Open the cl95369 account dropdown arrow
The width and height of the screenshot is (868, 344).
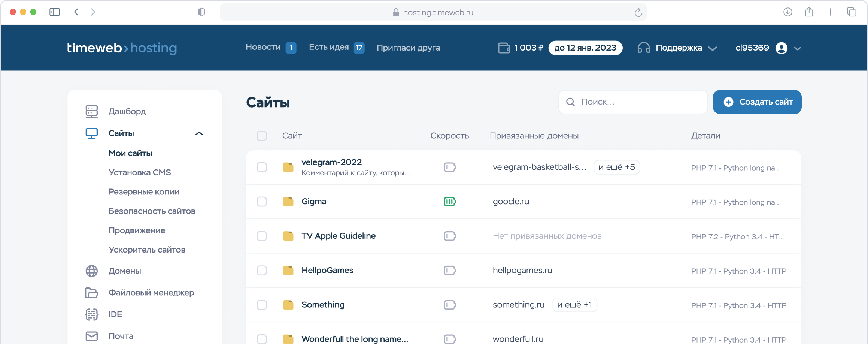pos(798,48)
